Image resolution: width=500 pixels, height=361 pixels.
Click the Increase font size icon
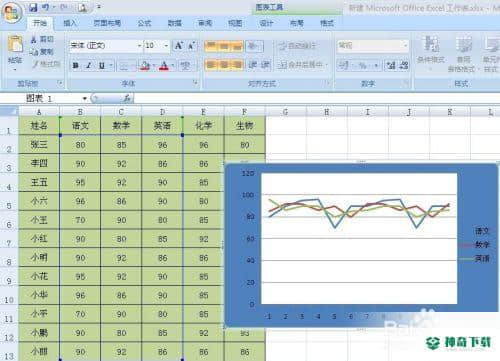tap(179, 46)
